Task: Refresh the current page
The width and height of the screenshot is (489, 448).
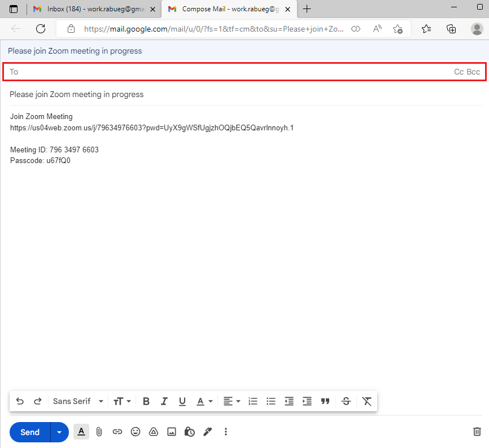Action: pyautogui.click(x=41, y=29)
